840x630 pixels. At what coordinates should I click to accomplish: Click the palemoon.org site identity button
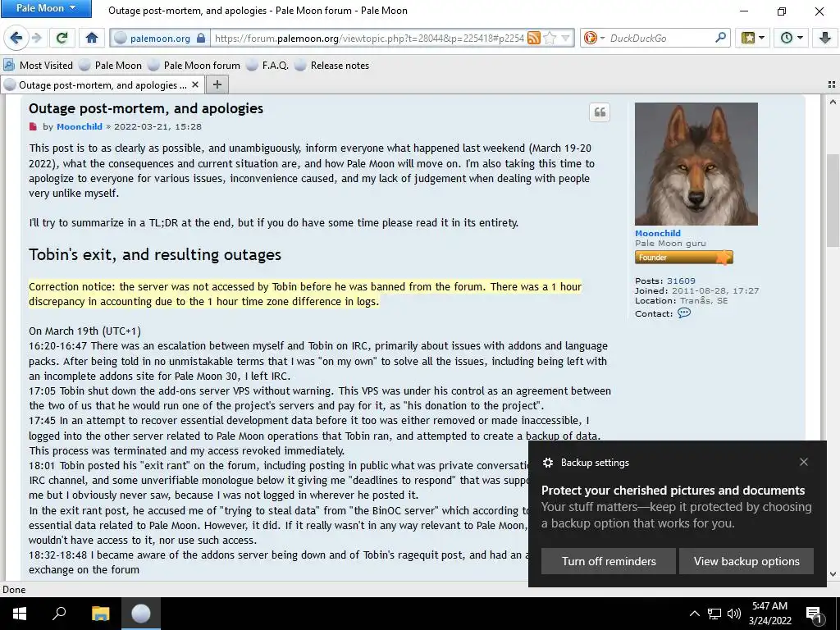point(159,38)
